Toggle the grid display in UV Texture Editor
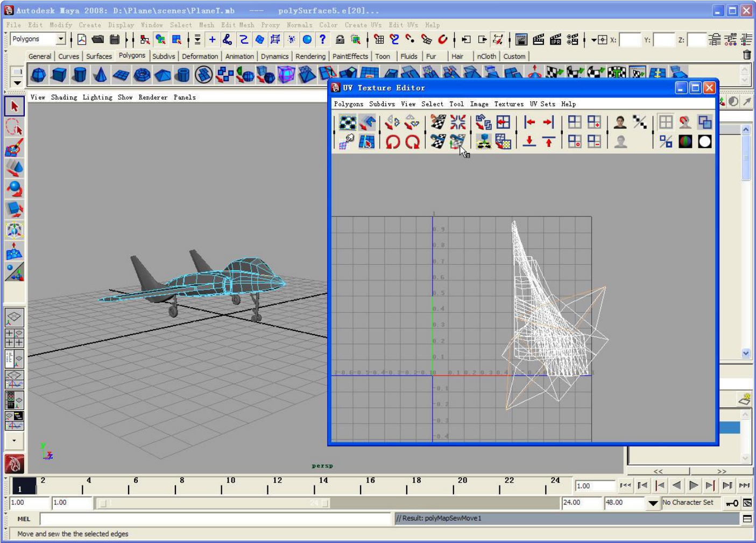The width and height of the screenshot is (756, 543). point(666,123)
